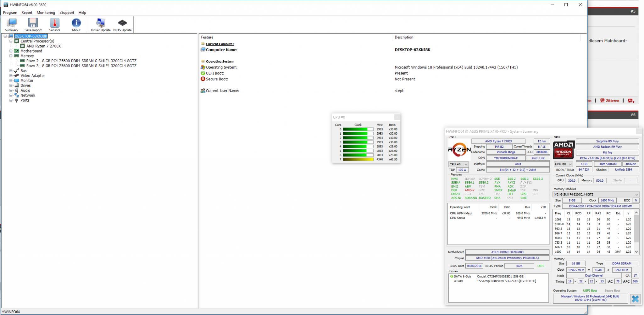The width and height of the screenshot is (644, 315).
Task: Click the BIOS Date 09/07/2018 field
Action: pyautogui.click(x=474, y=266)
